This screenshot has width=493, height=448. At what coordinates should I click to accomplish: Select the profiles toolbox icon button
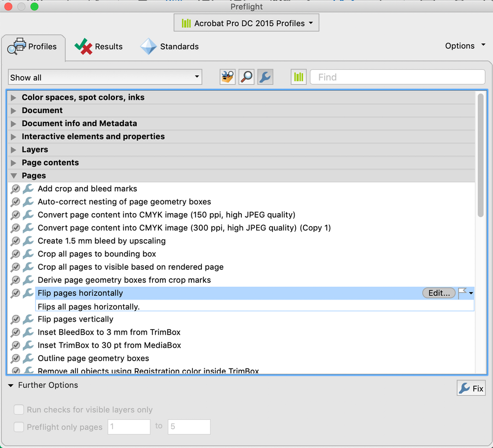228,77
